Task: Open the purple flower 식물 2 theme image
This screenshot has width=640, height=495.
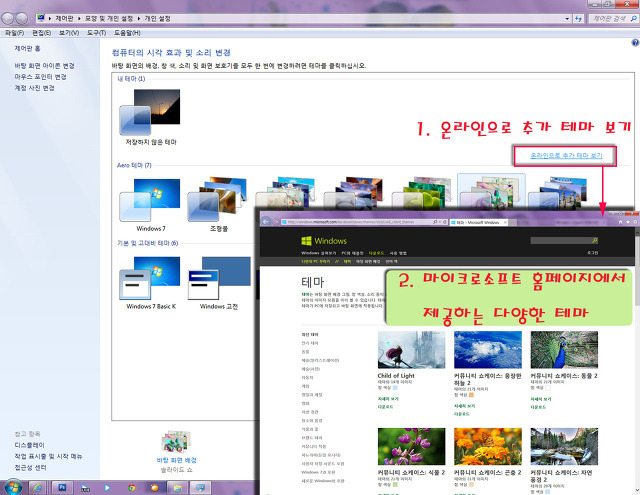Action: [x=411, y=446]
